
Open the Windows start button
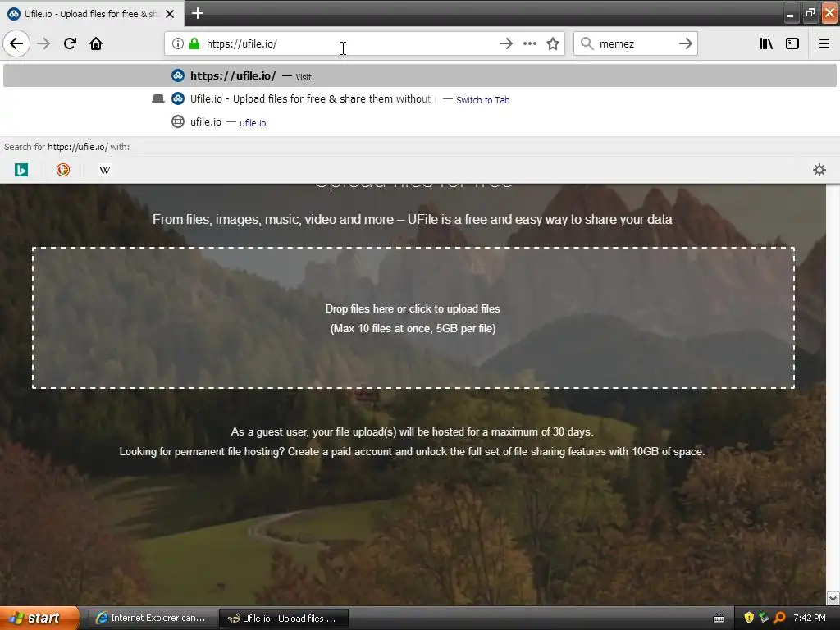[x=39, y=618]
